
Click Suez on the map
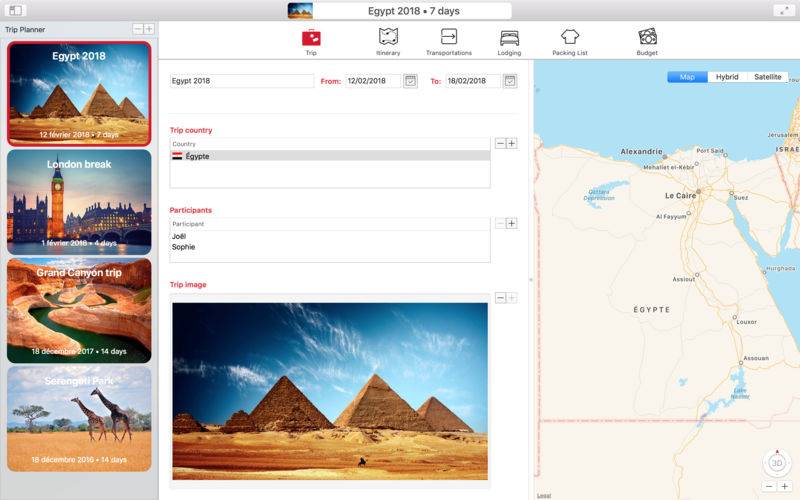point(741,197)
